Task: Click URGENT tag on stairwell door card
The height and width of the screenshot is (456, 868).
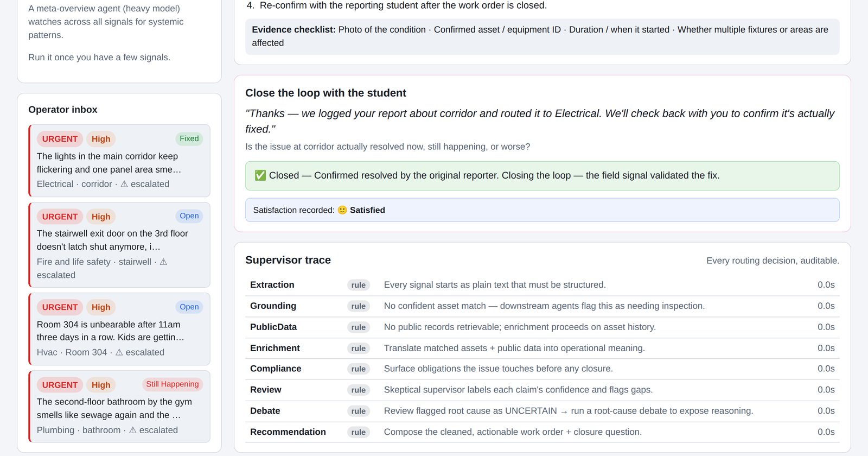Action: [x=60, y=217]
